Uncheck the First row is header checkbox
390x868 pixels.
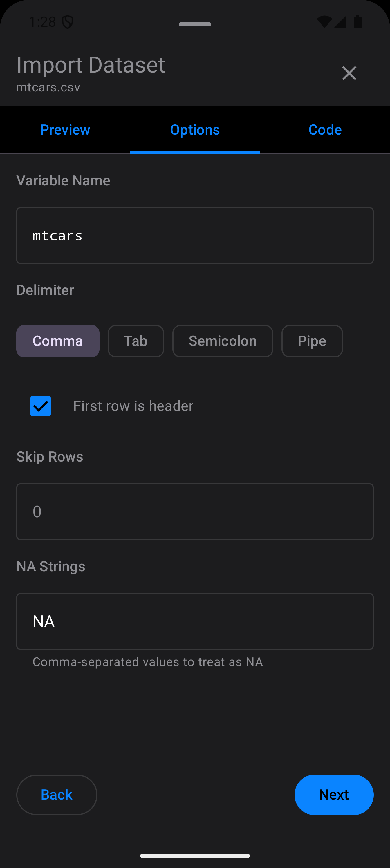tap(41, 406)
